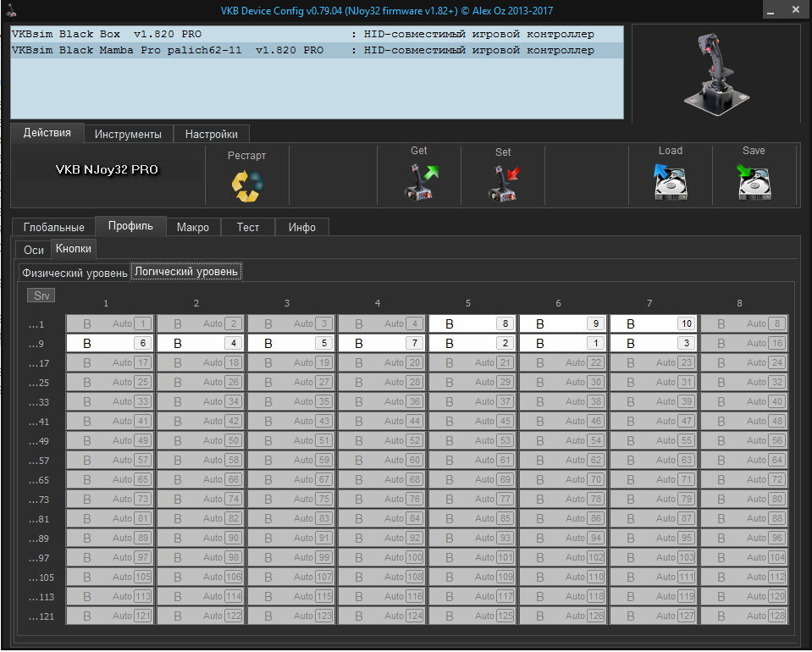
Task: Open the Действия tab
Action: (x=47, y=133)
